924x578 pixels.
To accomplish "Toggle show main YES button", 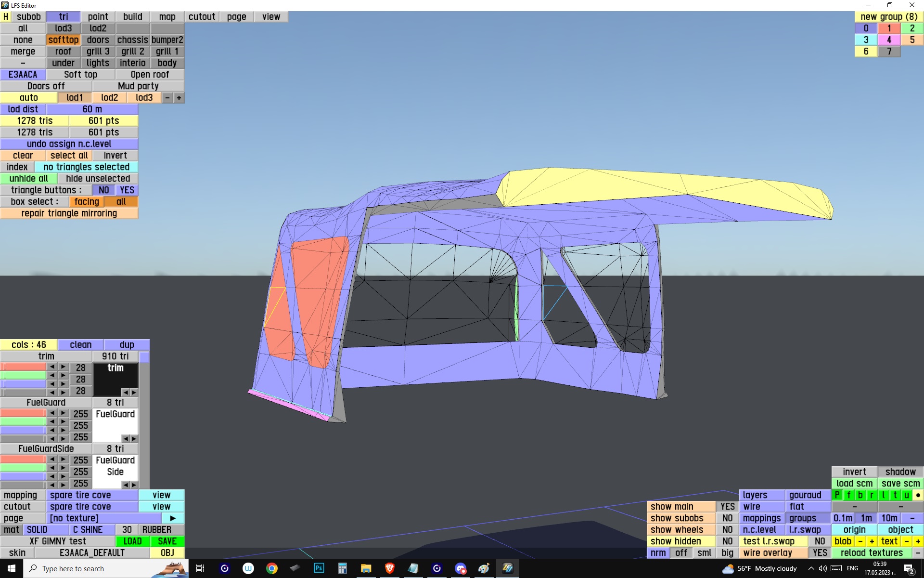I will 727,507.
